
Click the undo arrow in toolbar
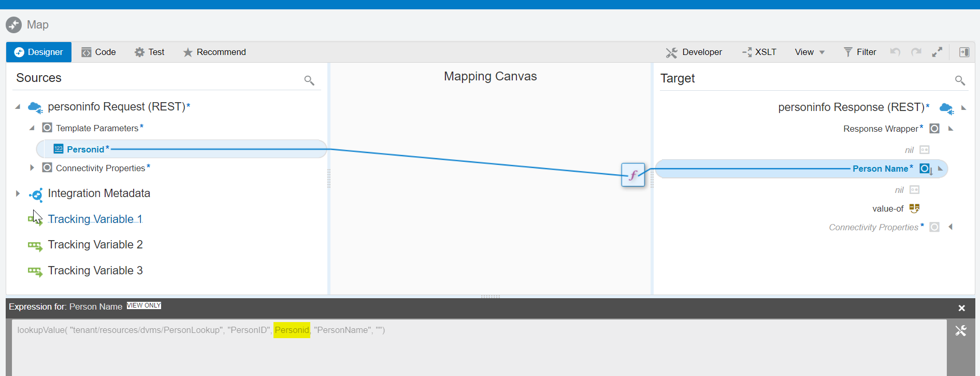895,52
